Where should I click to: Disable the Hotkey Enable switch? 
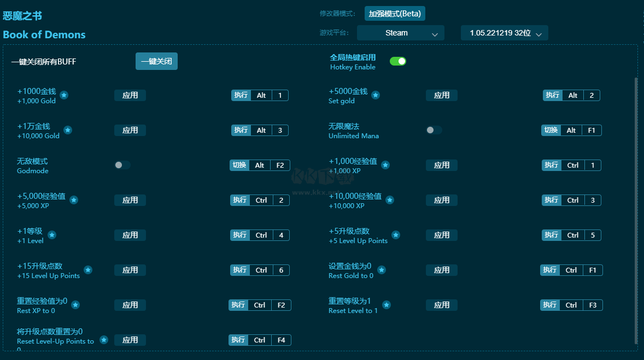[x=397, y=61]
